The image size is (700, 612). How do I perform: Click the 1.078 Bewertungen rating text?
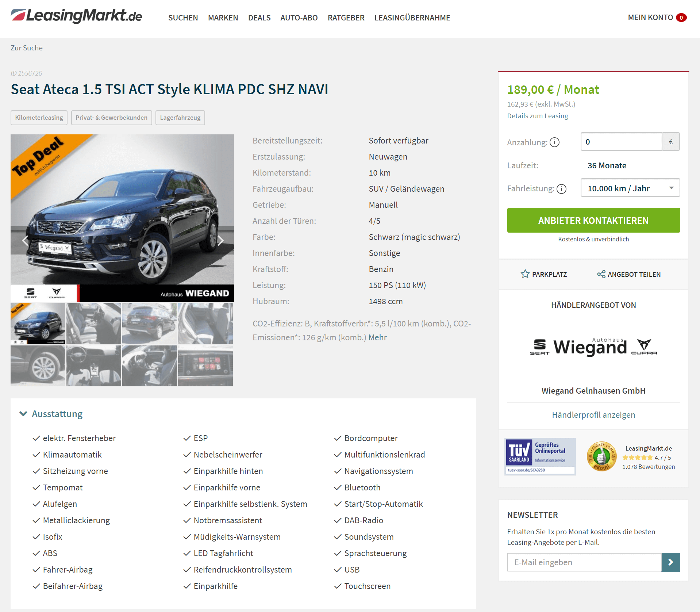tap(649, 467)
